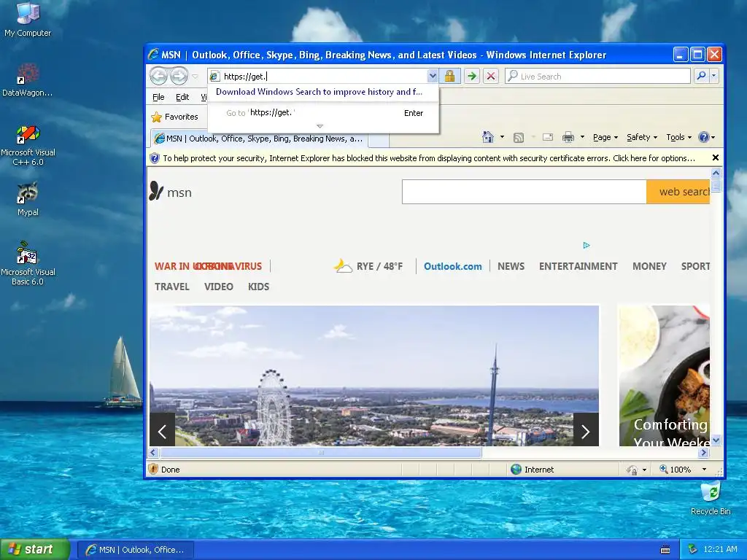Click the Home toolbar icon

click(488, 137)
